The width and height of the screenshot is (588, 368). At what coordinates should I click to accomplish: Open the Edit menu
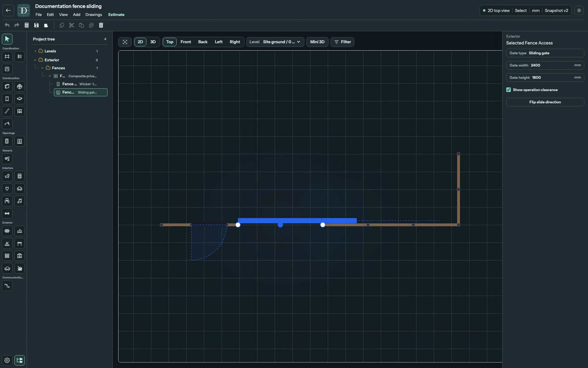[50, 15]
